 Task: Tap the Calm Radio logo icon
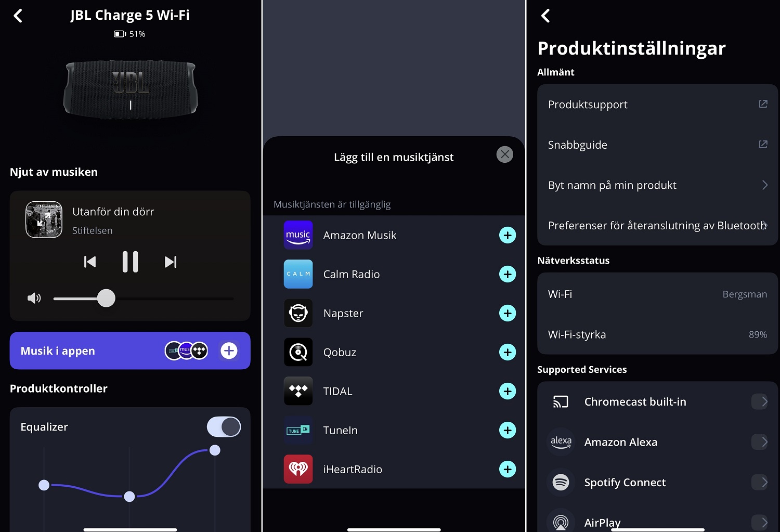[298, 274]
